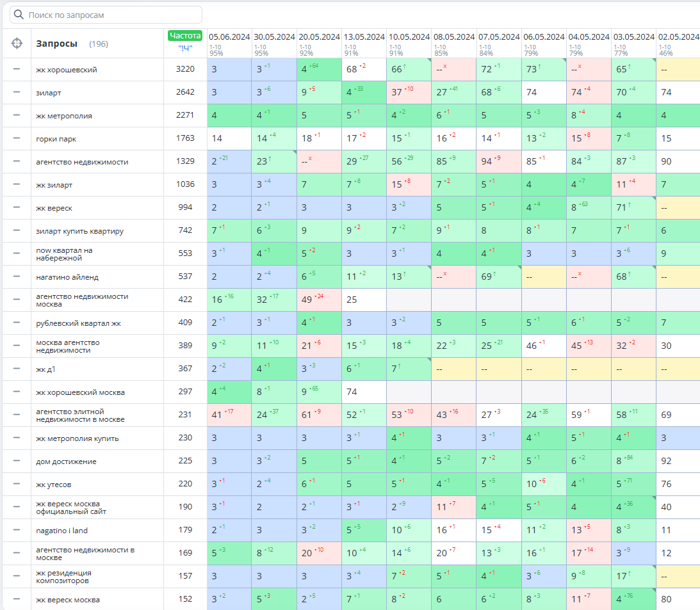Open the "зиларт купить квартиру" query
This screenshot has height=610, width=700.
click(x=79, y=231)
